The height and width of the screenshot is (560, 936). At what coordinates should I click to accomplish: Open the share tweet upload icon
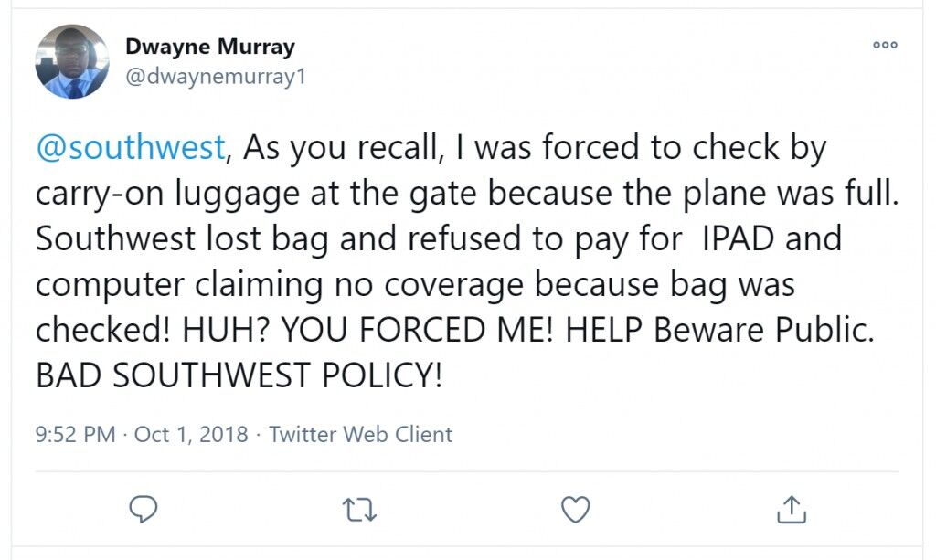pos(792,510)
